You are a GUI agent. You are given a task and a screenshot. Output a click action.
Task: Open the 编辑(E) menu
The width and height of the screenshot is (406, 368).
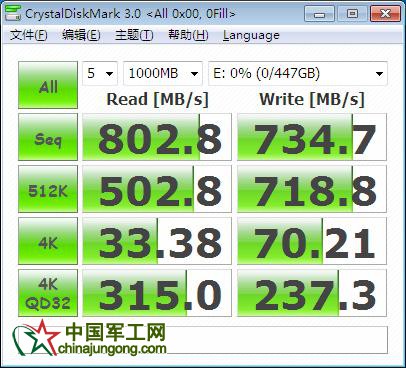[81, 35]
